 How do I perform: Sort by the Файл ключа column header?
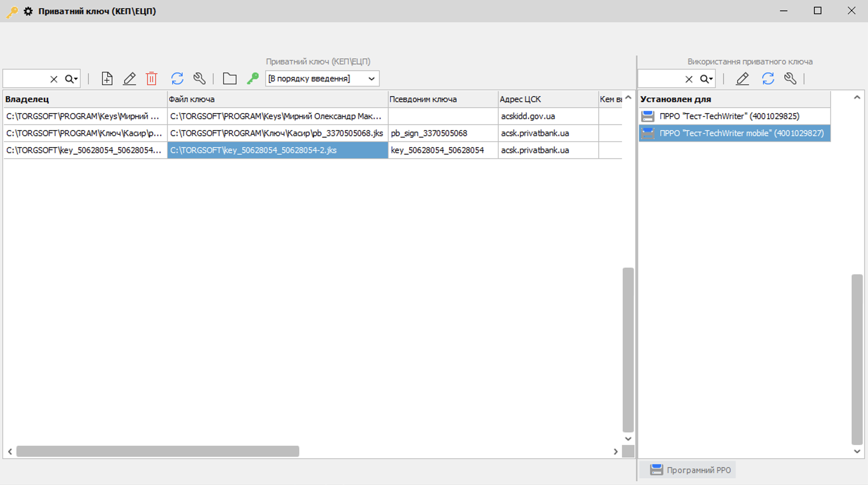pyautogui.click(x=277, y=99)
